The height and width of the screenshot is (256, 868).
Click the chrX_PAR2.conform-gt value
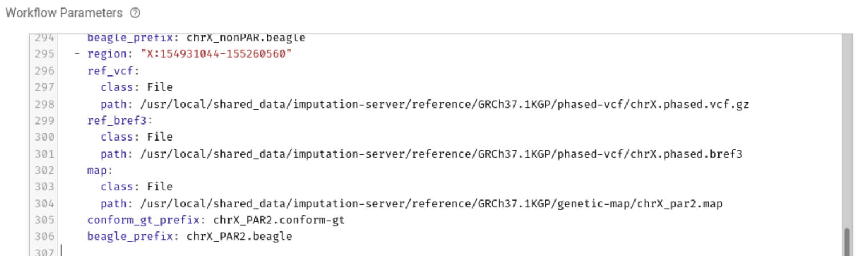point(279,220)
